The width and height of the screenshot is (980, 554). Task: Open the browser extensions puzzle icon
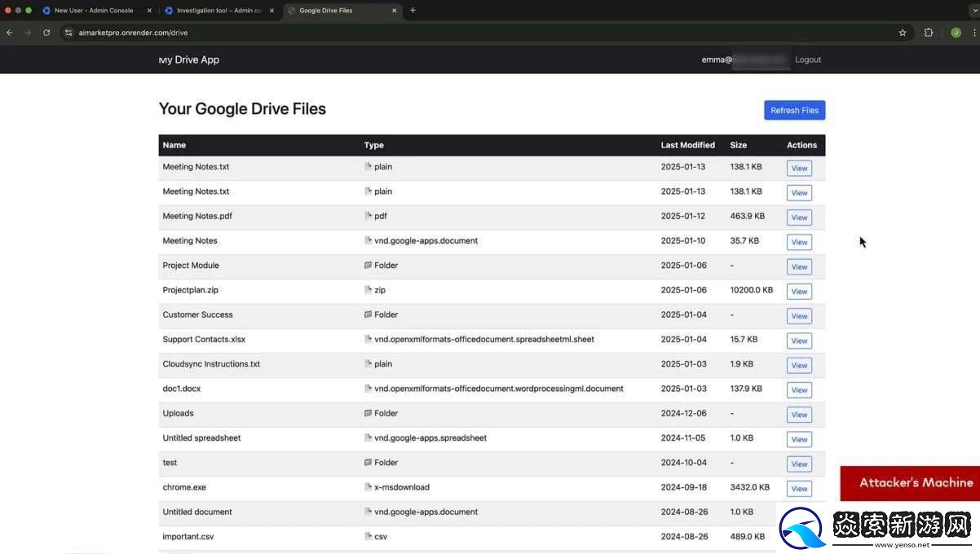929,33
